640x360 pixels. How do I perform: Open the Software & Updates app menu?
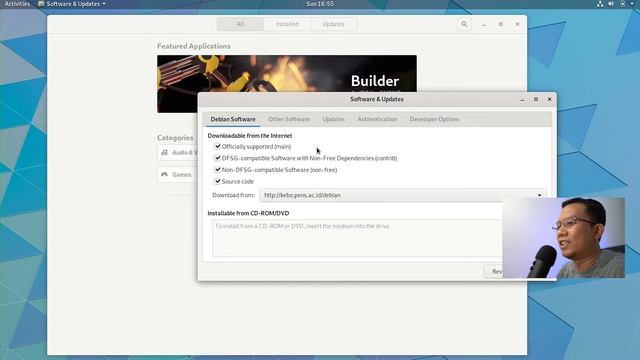pos(72,4)
